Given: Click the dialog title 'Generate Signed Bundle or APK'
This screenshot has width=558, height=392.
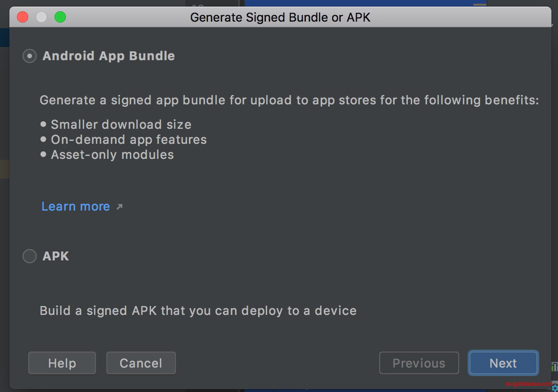Looking at the screenshot, I should [x=280, y=17].
